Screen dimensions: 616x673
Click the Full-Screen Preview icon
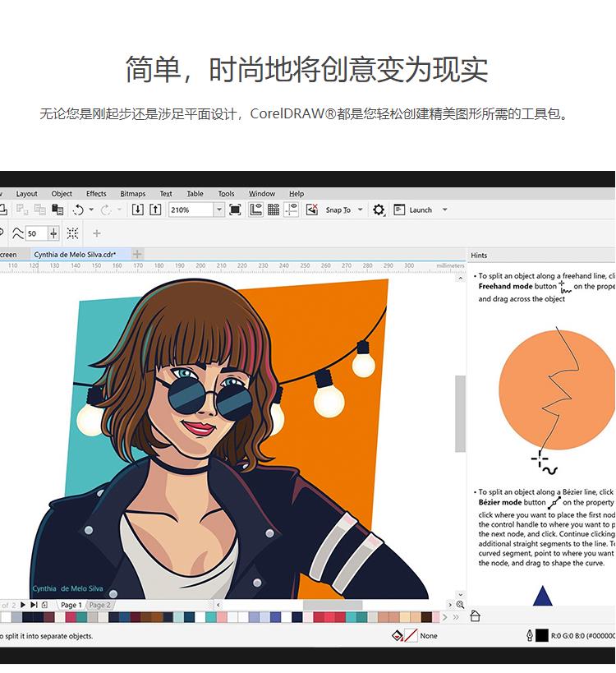click(235, 210)
